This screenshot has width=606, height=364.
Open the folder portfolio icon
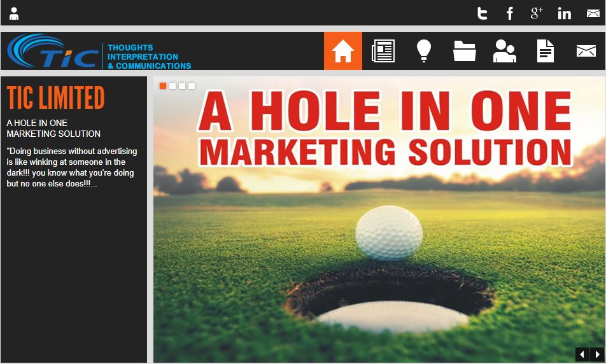tap(465, 51)
